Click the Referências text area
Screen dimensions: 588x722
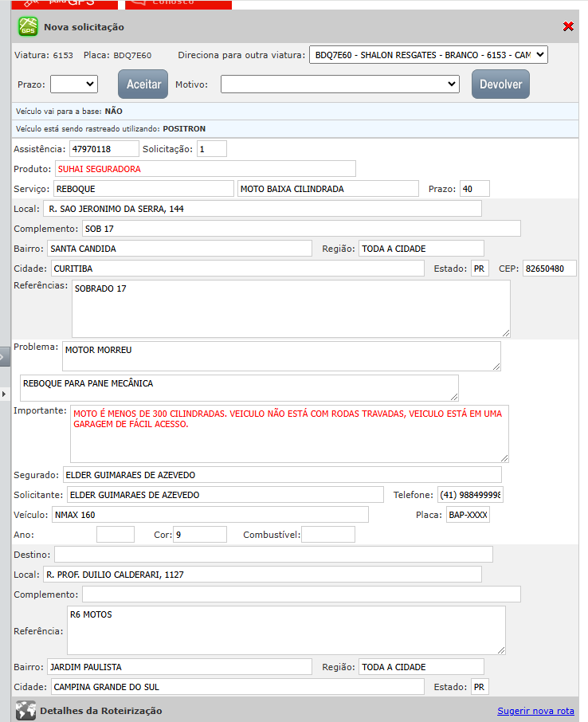(291, 308)
